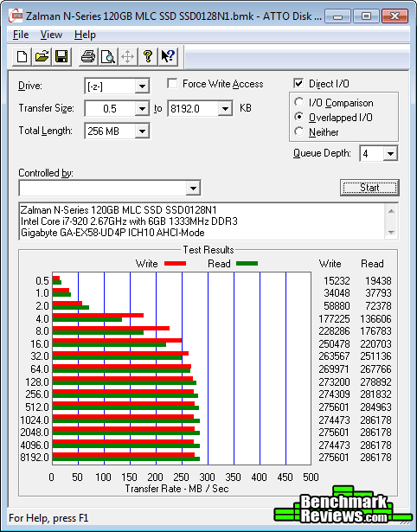Image resolution: width=417 pixels, height=532 pixels.
Task: Click write value 177225 for 4.0 KB
Action: 334,318
